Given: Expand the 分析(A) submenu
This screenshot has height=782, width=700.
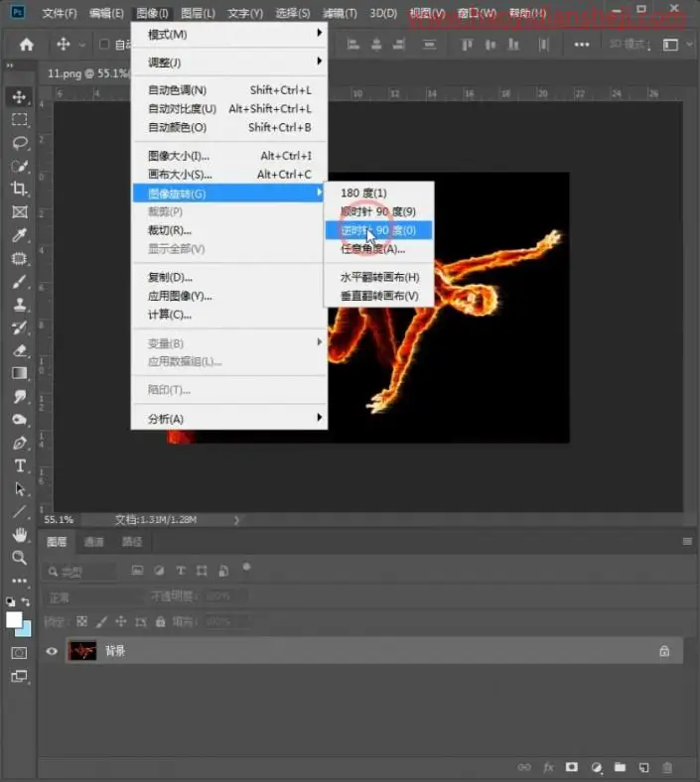Looking at the screenshot, I should point(229,419).
